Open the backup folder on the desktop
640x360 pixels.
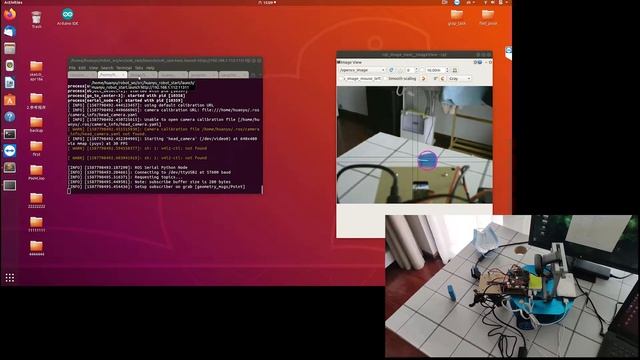tap(36, 125)
